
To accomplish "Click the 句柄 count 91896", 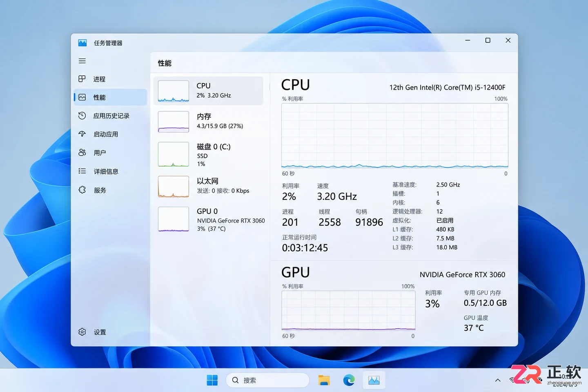I will 369,222.
